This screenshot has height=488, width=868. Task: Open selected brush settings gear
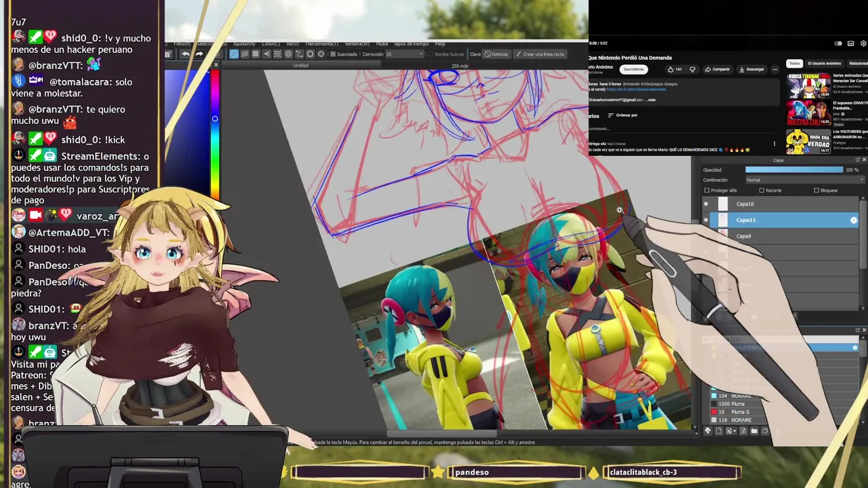855,348
